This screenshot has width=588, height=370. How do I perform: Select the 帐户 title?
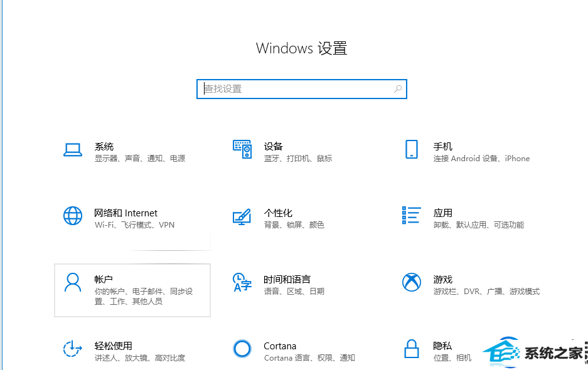104,279
